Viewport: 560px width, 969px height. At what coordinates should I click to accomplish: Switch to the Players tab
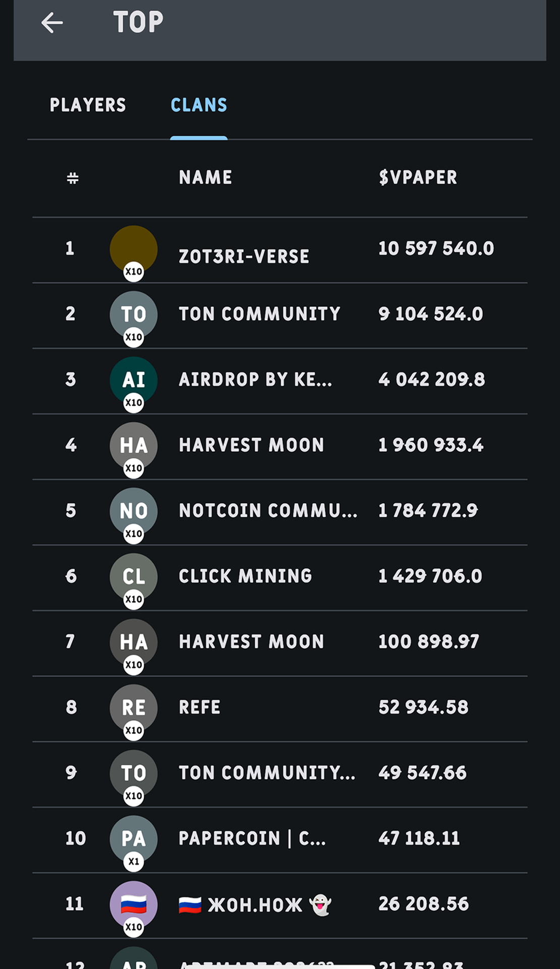point(88,105)
